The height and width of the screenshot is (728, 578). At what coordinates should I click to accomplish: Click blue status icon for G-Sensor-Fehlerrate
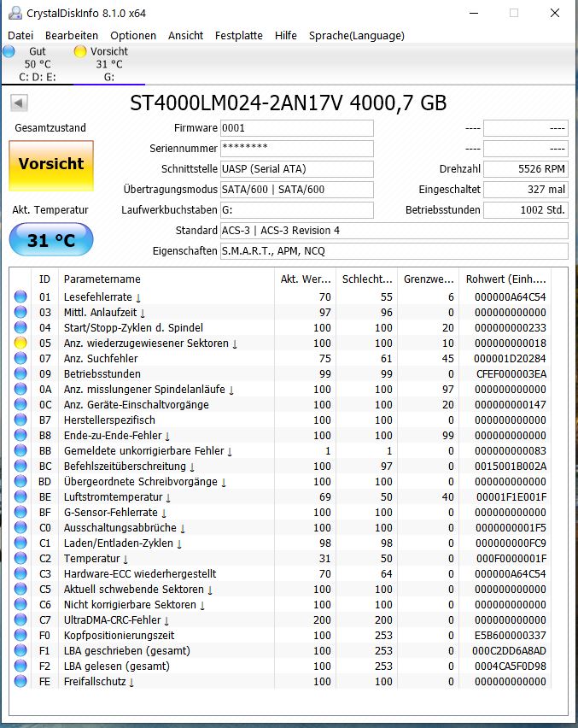tap(20, 512)
